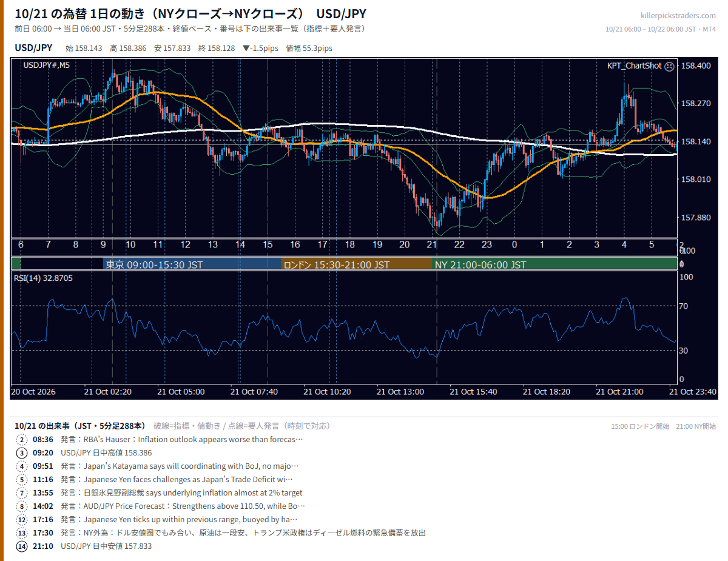Click the sad-face icon beside KPT_ChartShot

(669, 66)
